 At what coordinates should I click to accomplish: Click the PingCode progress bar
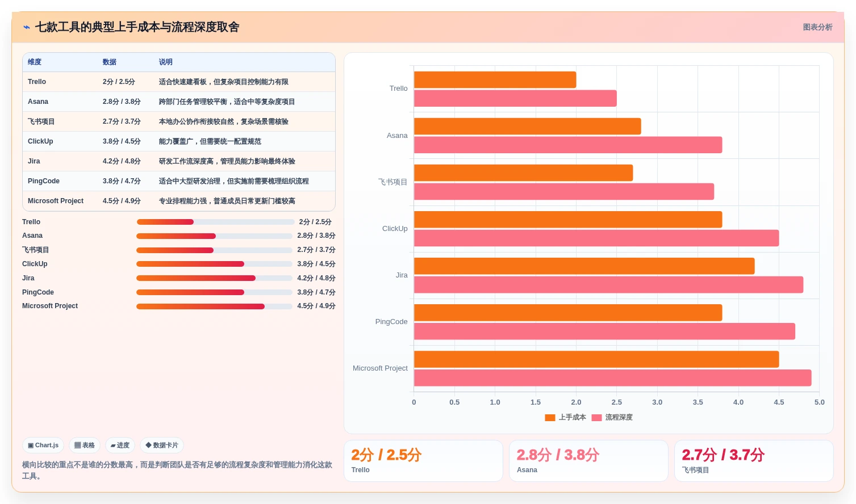pos(214,292)
